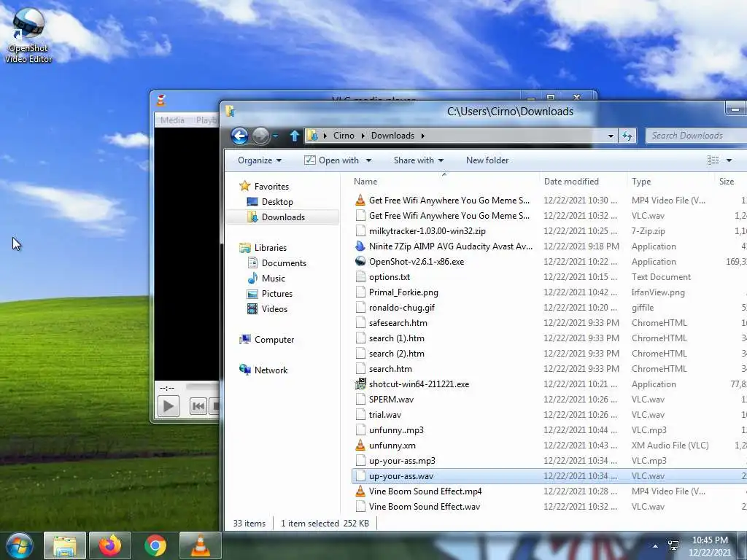Open the Media menu in VLC
Image resolution: width=747 pixels, height=560 pixels.
172,120
